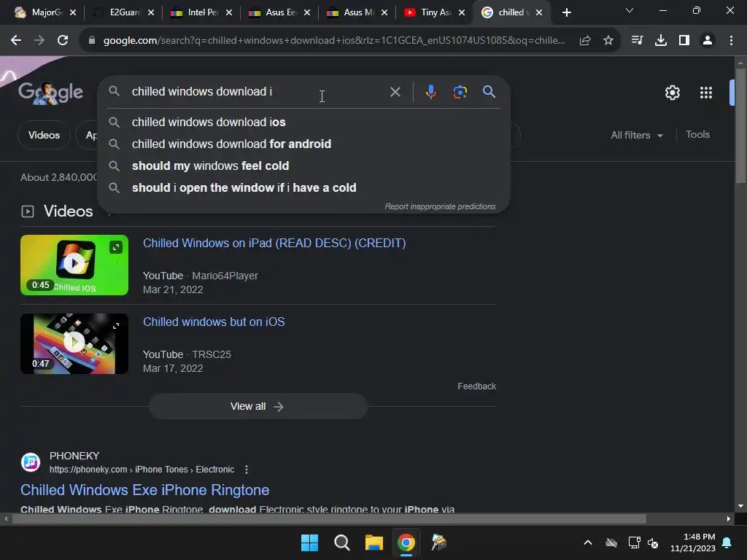
Task: Open Chilled Windows Exe iPhone Ringtone result
Action: (x=145, y=490)
